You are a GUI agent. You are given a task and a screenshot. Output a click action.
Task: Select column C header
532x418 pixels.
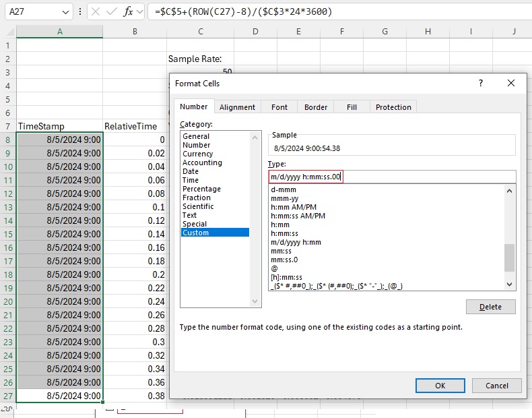[x=201, y=32]
